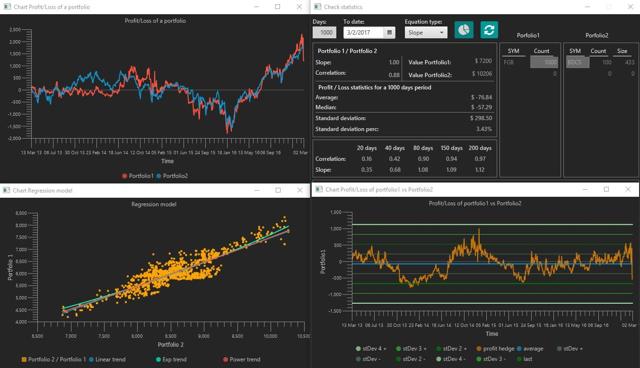The image size is (640, 368).
Task: Click the Standard deviation perc value 3.43%
Action: (x=484, y=129)
